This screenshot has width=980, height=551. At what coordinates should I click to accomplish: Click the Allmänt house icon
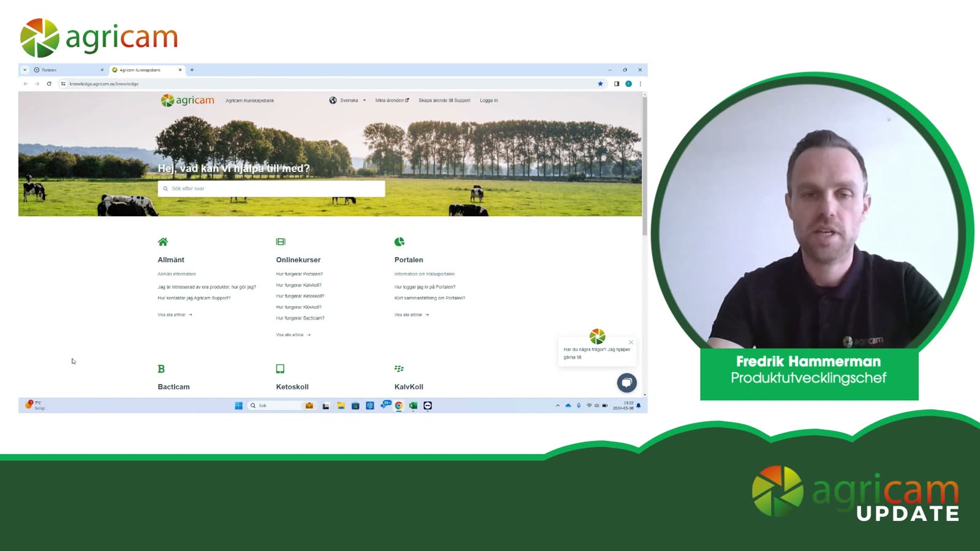(163, 242)
